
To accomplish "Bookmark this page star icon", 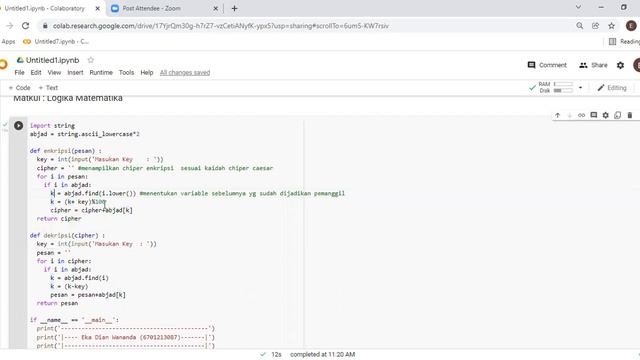I will 611,26.
